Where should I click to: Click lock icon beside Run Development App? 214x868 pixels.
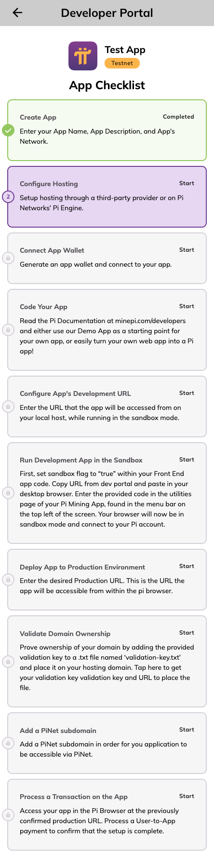pos(8,493)
